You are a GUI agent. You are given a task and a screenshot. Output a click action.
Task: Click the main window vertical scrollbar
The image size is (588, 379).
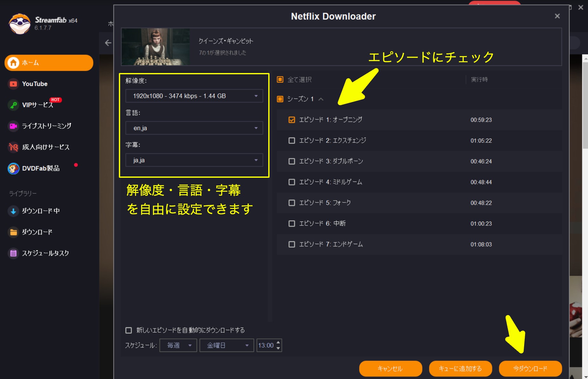tap(585, 105)
